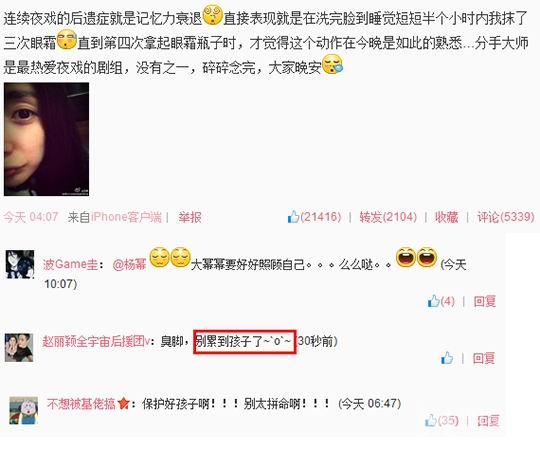Click the thumbs-up icon showing 21416 likes

[x=293, y=217]
